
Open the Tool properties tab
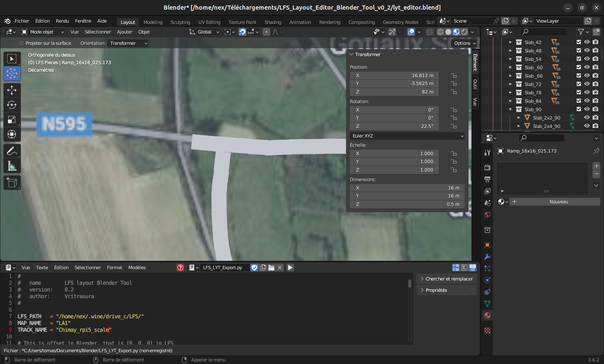click(487, 153)
